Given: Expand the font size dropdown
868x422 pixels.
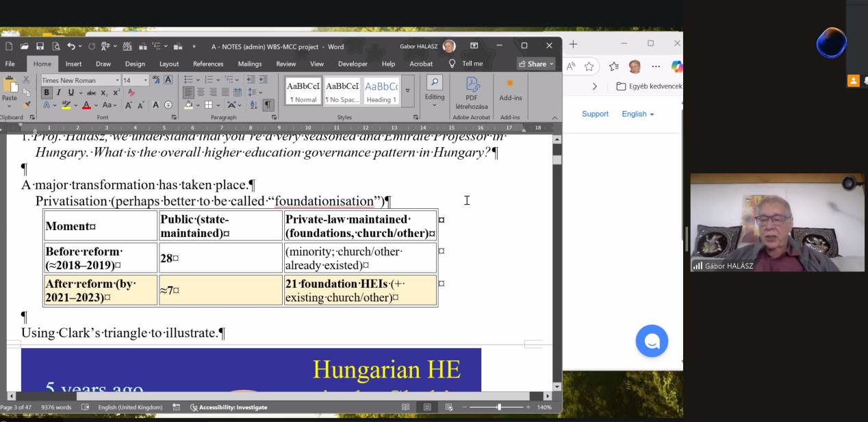Looking at the screenshot, I should click(145, 80).
